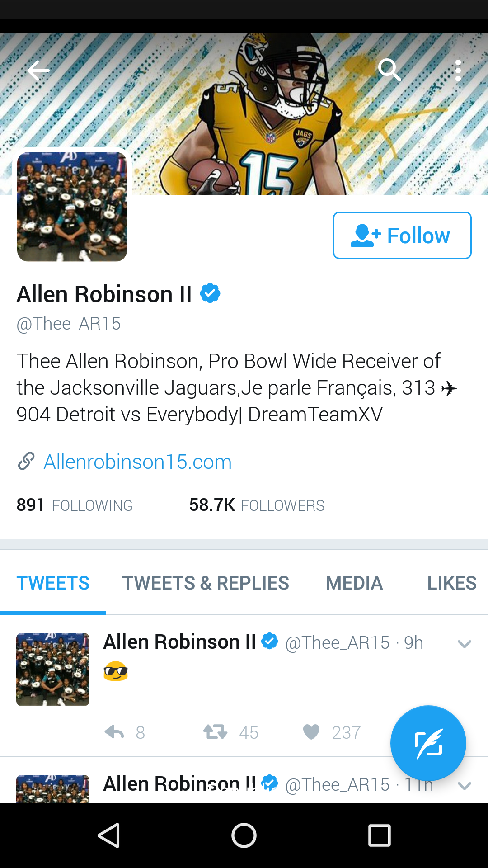Viewport: 488px width, 868px height.
Task: View the 891 Following list
Action: (x=75, y=505)
